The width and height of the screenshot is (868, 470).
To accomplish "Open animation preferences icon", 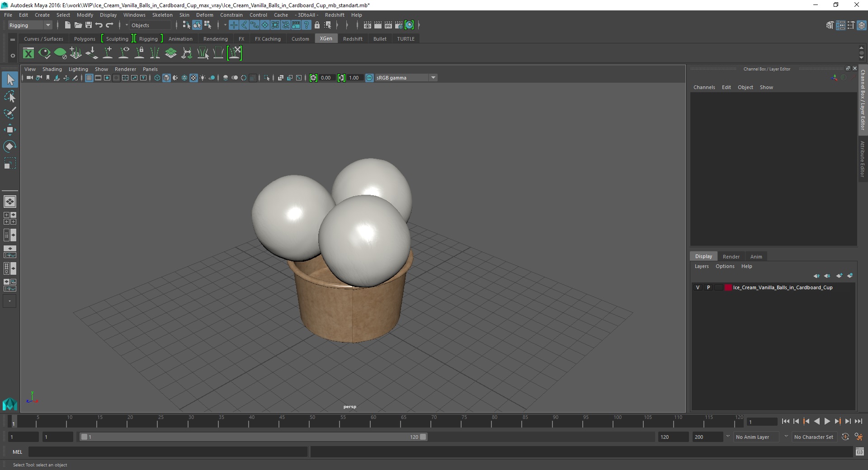I will tap(859, 437).
